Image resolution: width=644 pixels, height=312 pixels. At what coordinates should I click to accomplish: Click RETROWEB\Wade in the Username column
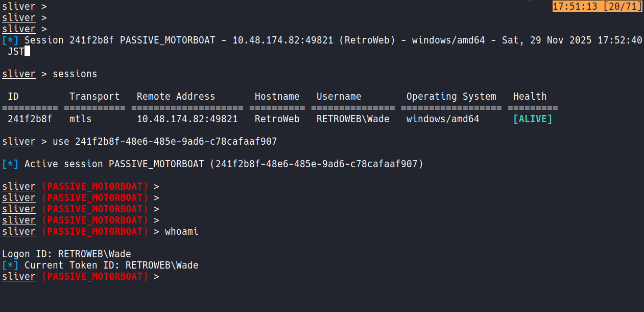(x=353, y=119)
